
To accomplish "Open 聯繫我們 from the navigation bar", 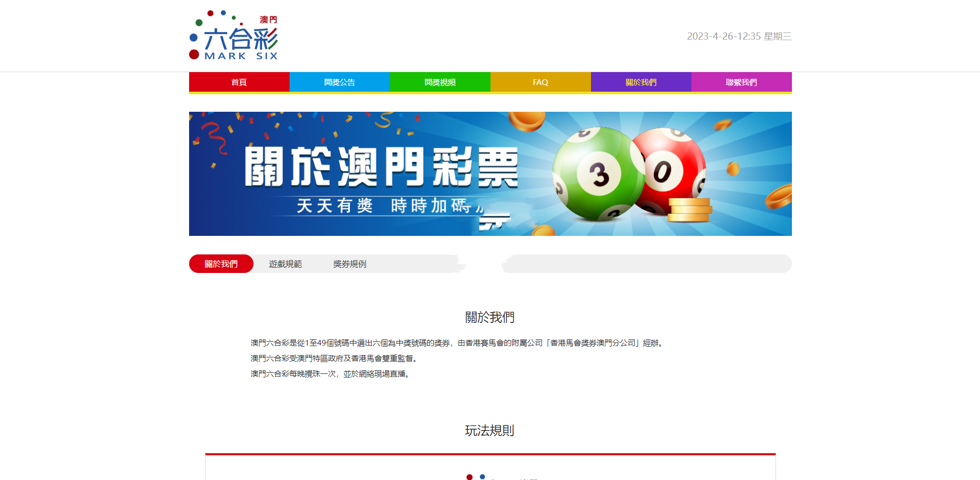I will pyautogui.click(x=741, y=82).
